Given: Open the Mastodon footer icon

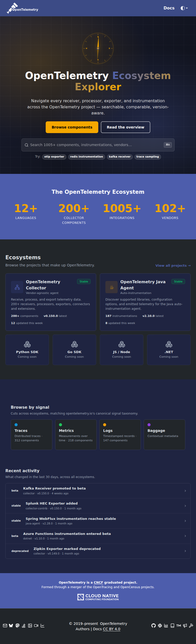Looking at the screenshot, I should click(17, 625).
